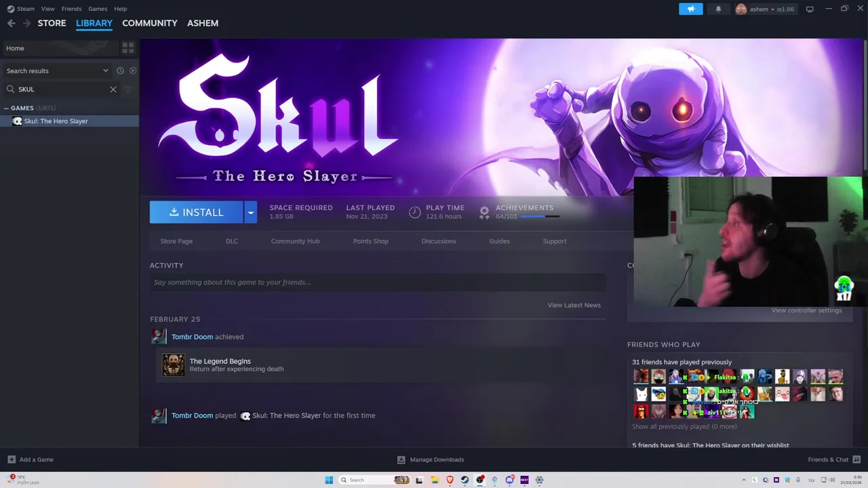Viewport: 868px width, 488px height.
Task: Open the install options dropdown arrow
Action: pyautogui.click(x=250, y=212)
